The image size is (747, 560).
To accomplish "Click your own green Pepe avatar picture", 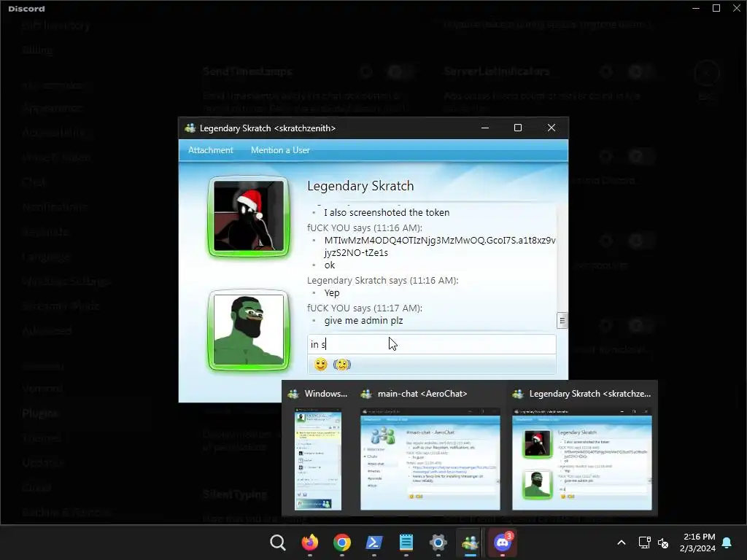I will point(248,330).
